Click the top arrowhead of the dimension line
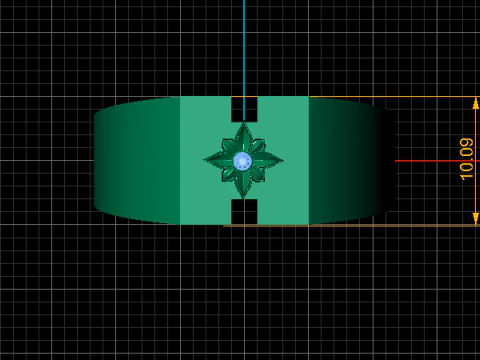 coord(476,104)
